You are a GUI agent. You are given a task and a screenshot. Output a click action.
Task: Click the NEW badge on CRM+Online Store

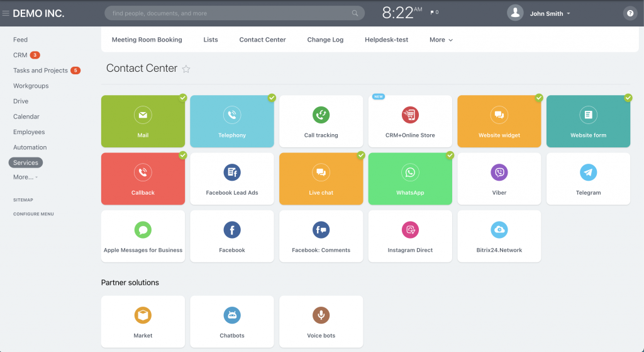click(x=378, y=96)
